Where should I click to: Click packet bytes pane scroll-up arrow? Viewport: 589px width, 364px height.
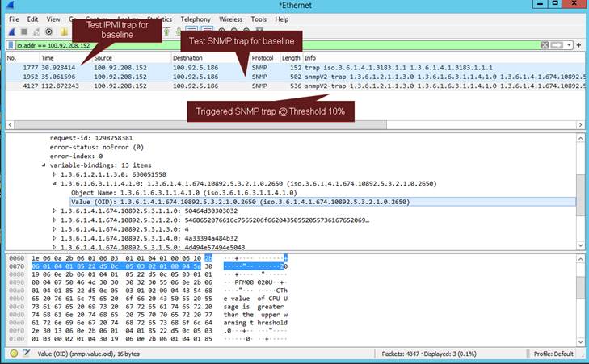[x=580, y=259]
